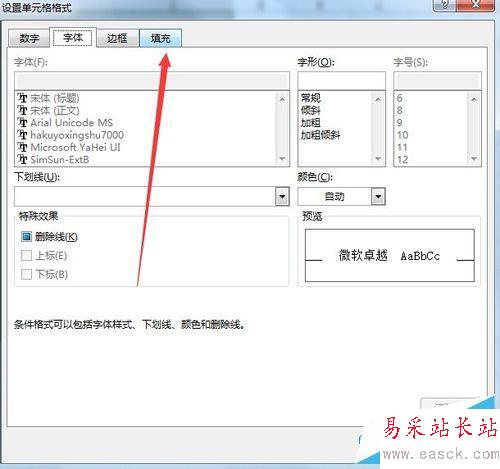Toggle the 删除线(K) checkbox
Viewport: 500px width, 469px height.
(x=26, y=237)
